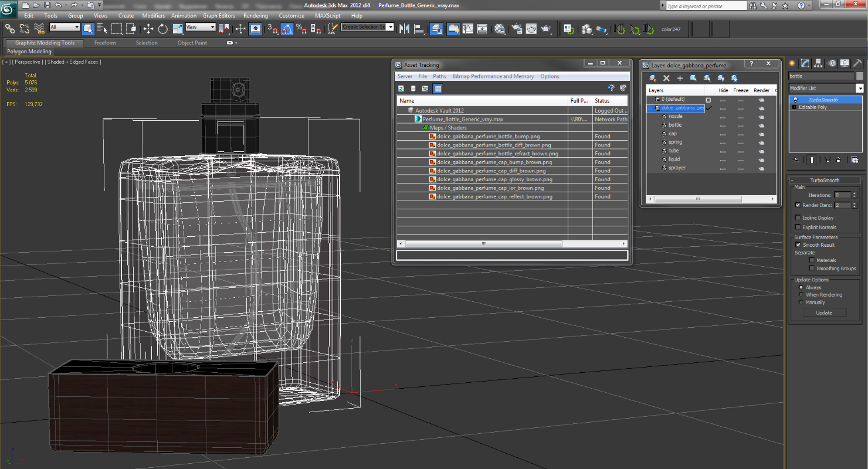Select the Scale tool

177,28
